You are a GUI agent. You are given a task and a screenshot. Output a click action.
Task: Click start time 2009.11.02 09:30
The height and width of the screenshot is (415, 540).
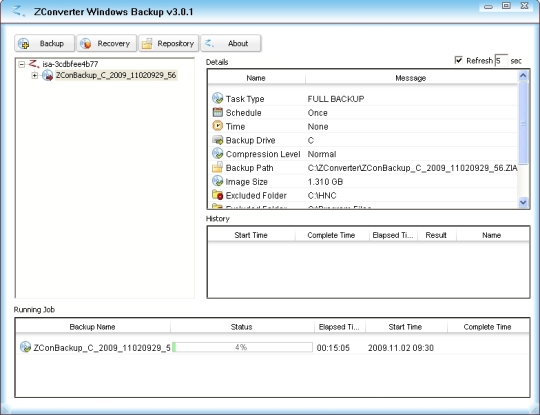pyautogui.click(x=401, y=347)
